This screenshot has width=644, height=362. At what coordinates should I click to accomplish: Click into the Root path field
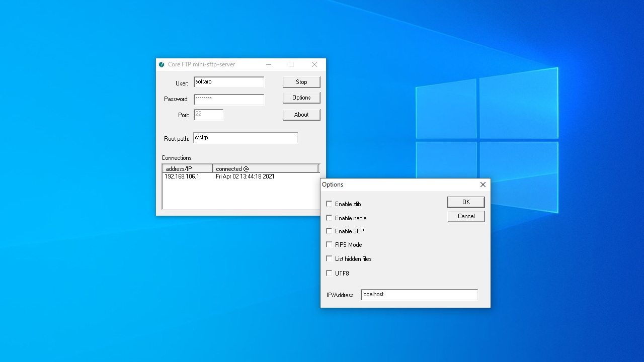click(x=245, y=138)
